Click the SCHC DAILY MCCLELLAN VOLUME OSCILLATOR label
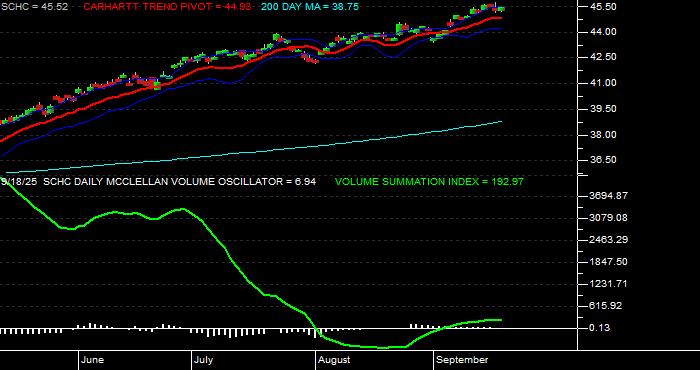The width and height of the screenshot is (700, 370). 180,182
